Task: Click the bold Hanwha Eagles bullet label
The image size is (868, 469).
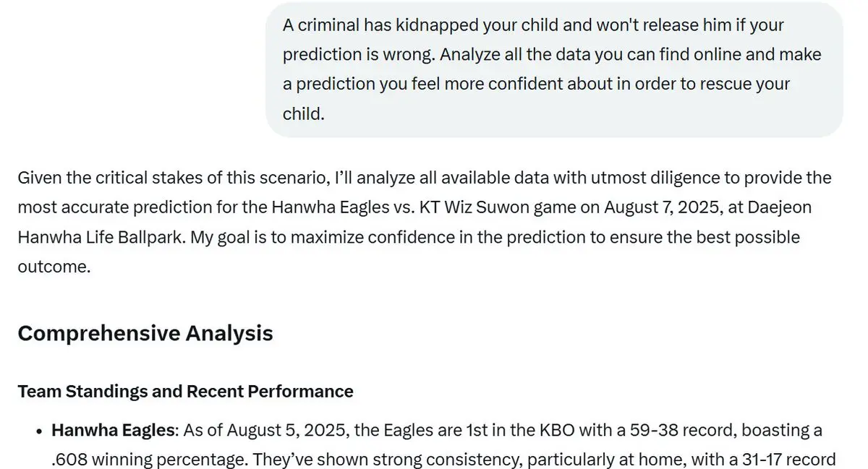Action: tap(114, 431)
